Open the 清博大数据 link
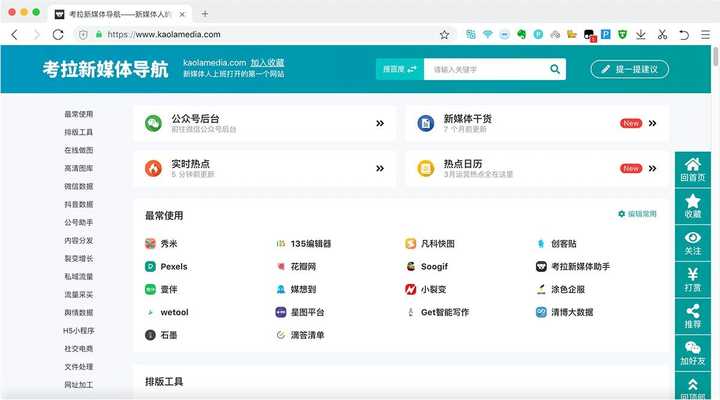This screenshot has width=720, height=400. click(565, 312)
